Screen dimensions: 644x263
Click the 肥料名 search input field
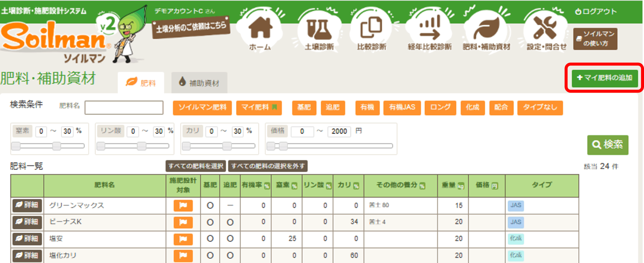(124, 108)
